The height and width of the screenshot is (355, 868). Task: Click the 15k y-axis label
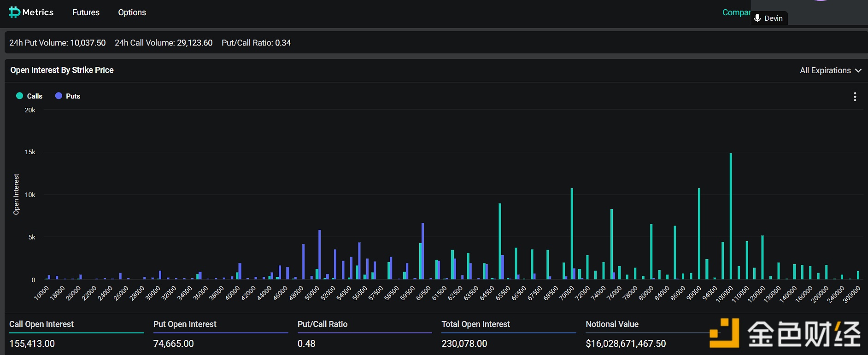30,152
